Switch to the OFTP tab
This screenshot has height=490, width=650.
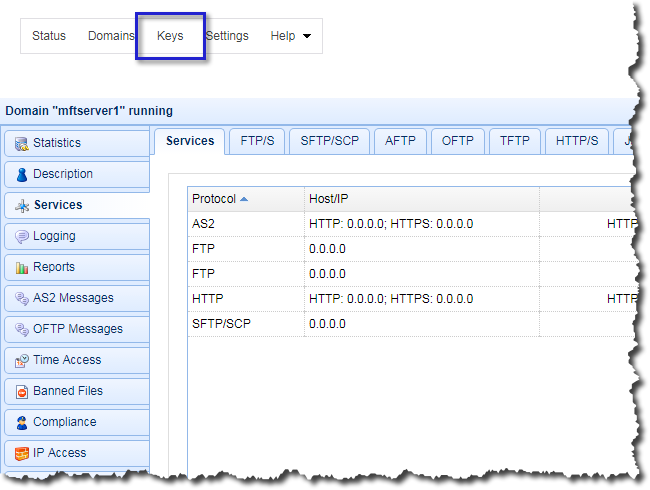coord(458,141)
